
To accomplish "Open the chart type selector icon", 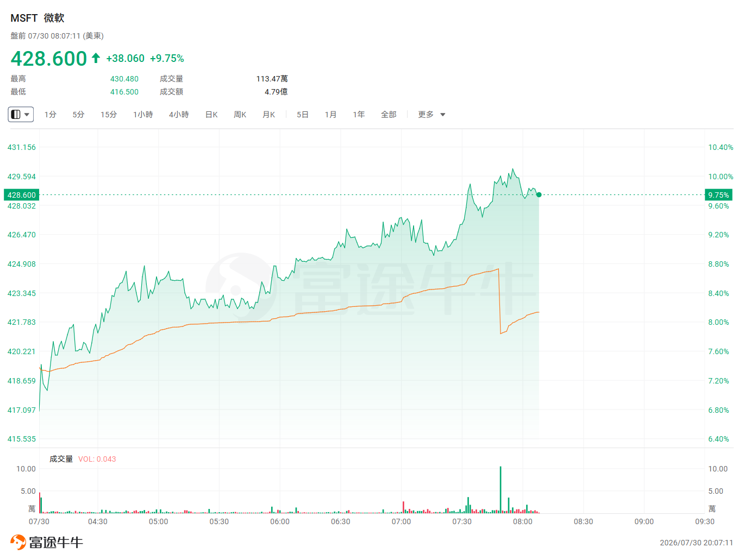I will click(16, 115).
